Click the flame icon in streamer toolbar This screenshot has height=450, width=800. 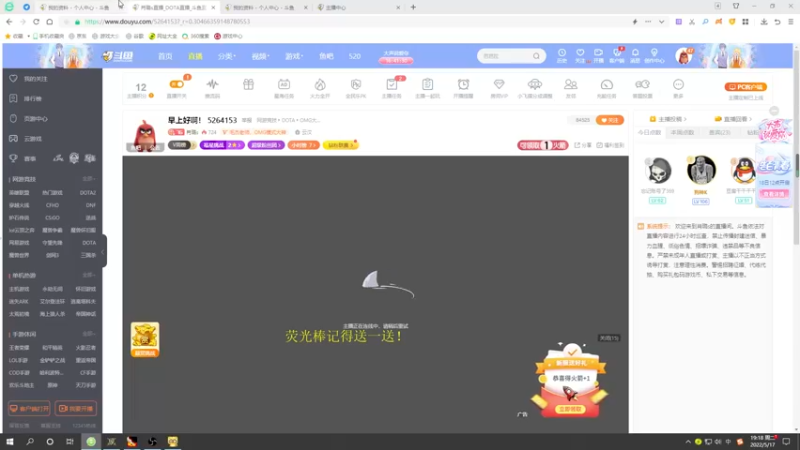click(320, 84)
